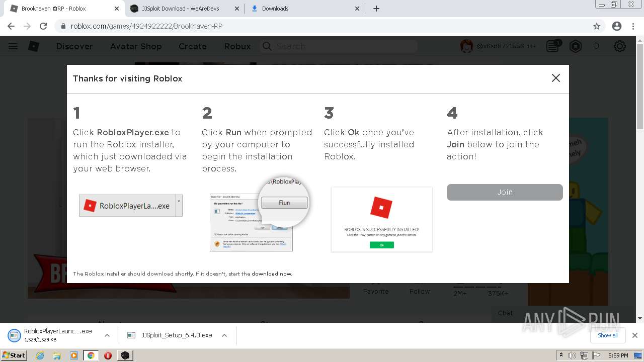Screen dimensions: 644x362
Task: Click the successfully installed illustration image
Action: (x=382, y=219)
